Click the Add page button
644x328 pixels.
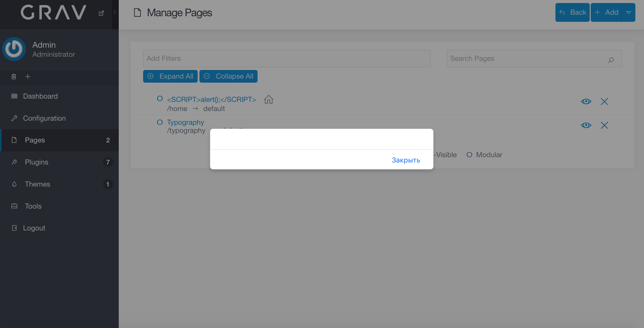pyautogui.click(x=606, y=12)
